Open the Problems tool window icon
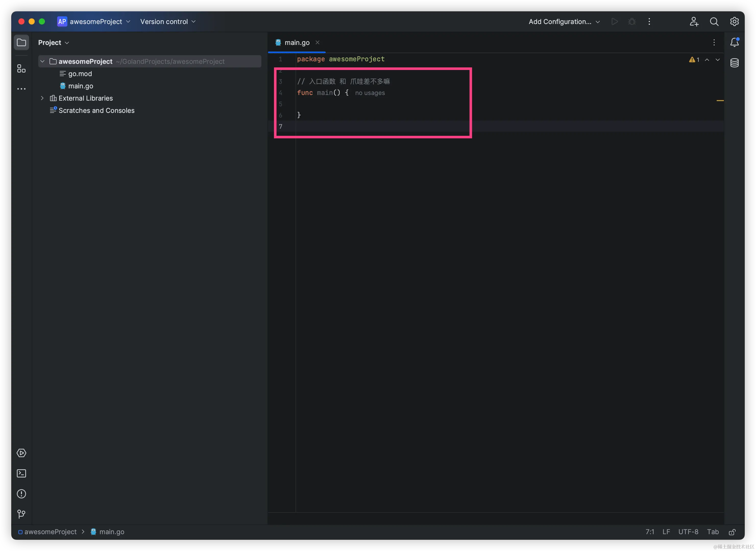 (x=21, y=494)
